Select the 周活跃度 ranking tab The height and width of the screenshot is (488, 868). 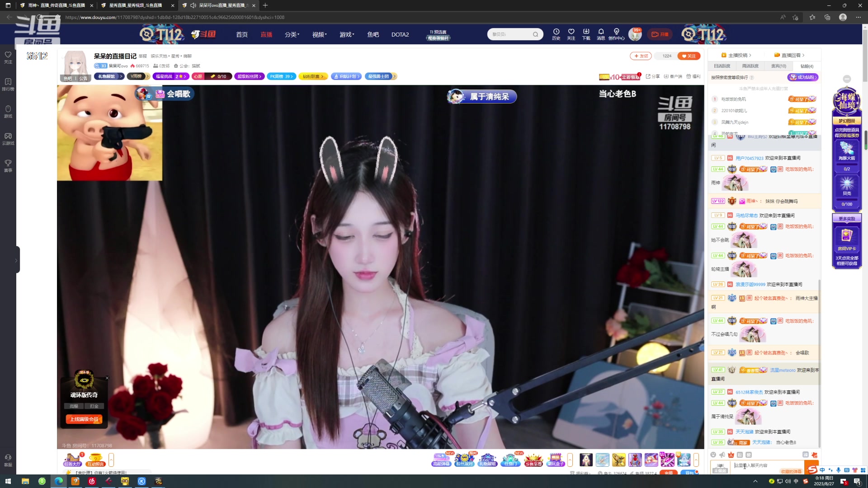pyautogui.click(x=750, y=66)
